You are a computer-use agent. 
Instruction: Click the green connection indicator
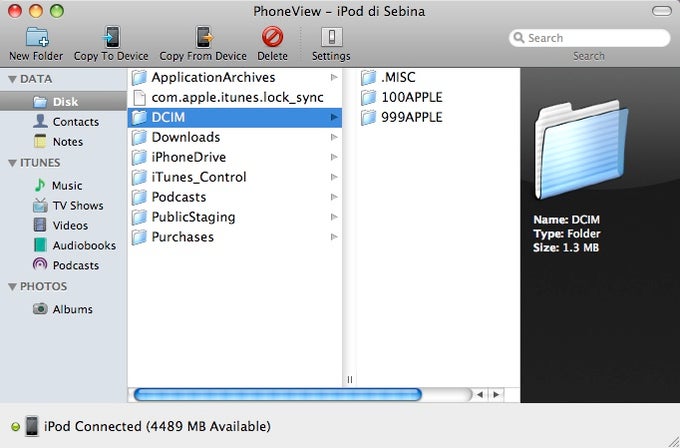pyautogui.click(x=15, y=427)
